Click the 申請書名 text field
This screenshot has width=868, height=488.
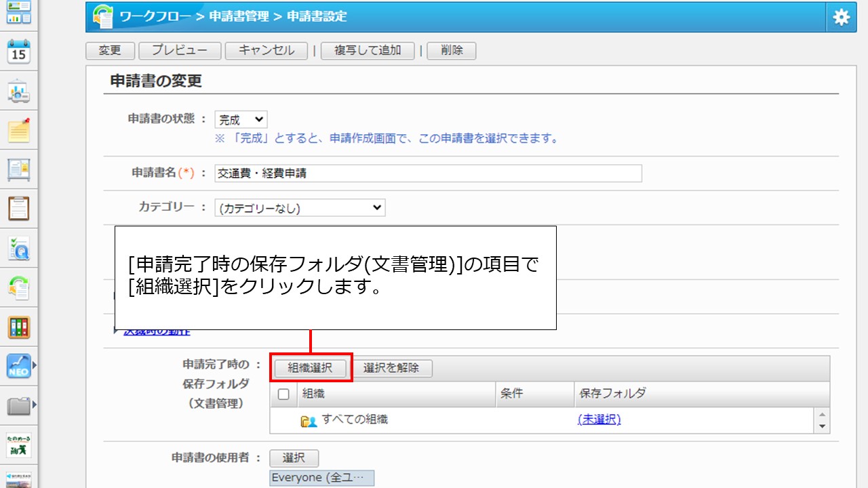(427, 174)
